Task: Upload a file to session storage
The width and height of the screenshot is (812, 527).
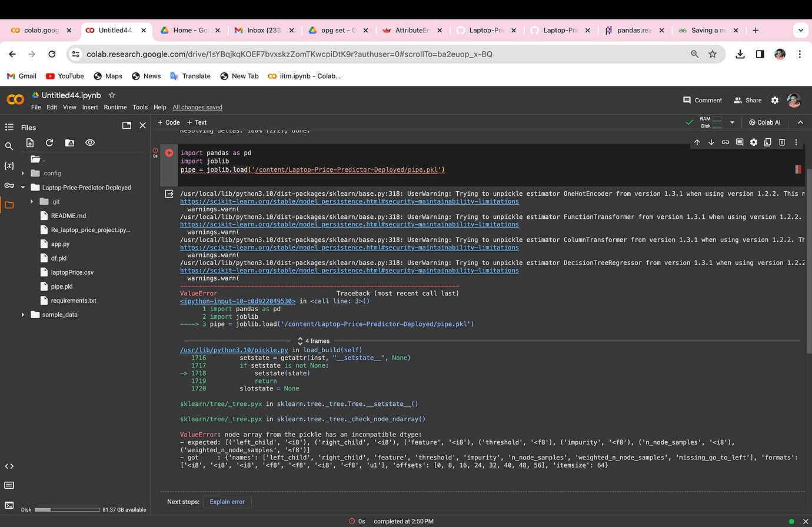Action: coord(30,142)
